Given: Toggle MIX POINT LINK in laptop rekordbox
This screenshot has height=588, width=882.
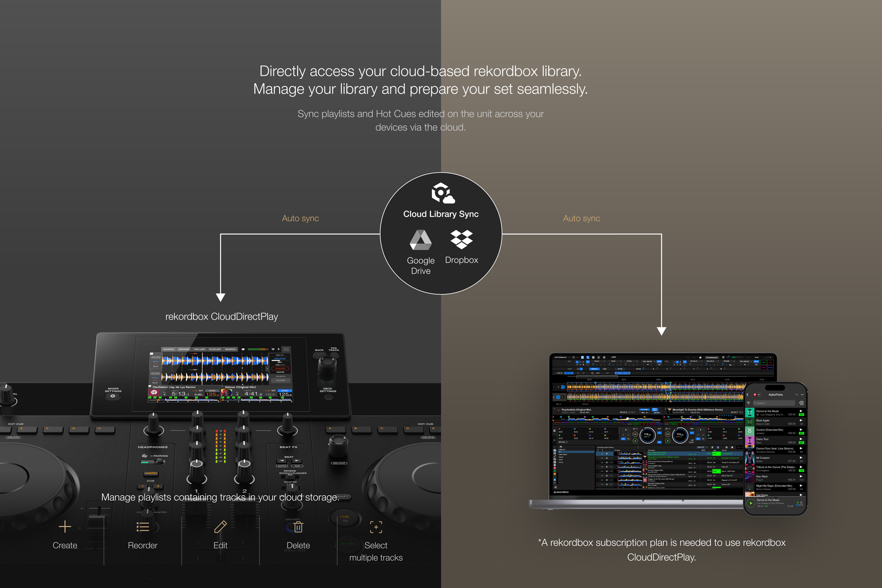Looking at the screenshot, I should click(622, 373).
